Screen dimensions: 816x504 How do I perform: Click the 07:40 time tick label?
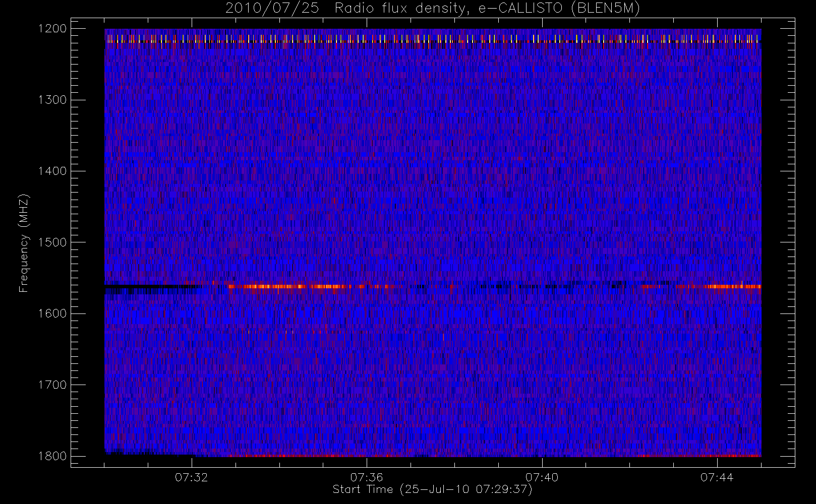pyautogui.click(x=542, y=477)
